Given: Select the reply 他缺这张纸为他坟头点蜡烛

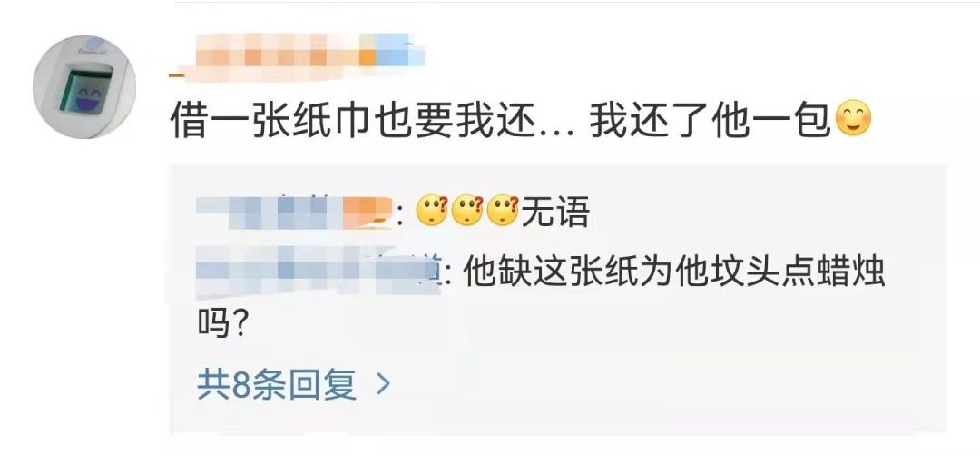Looking at the screenshot, I should [673, 274].
